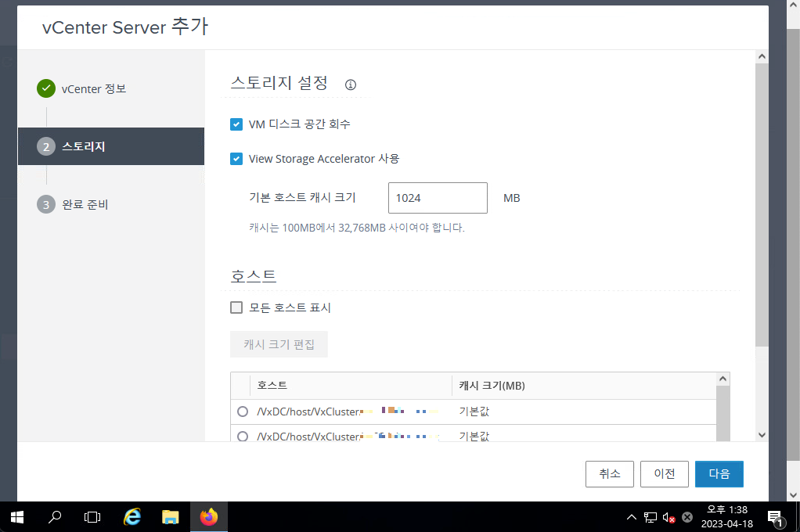Screen dimensions: 800x532
Task: Open taskbar search magnifier
Action: pos(55,517)
